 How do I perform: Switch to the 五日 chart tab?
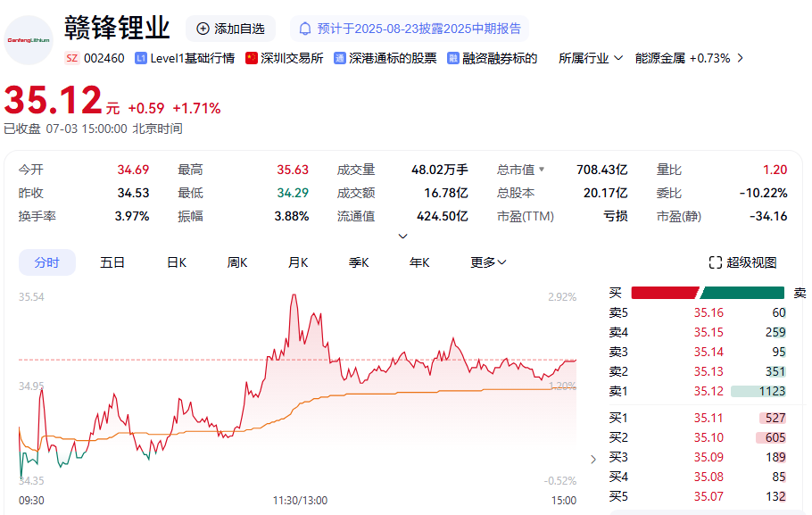(112, 262)
